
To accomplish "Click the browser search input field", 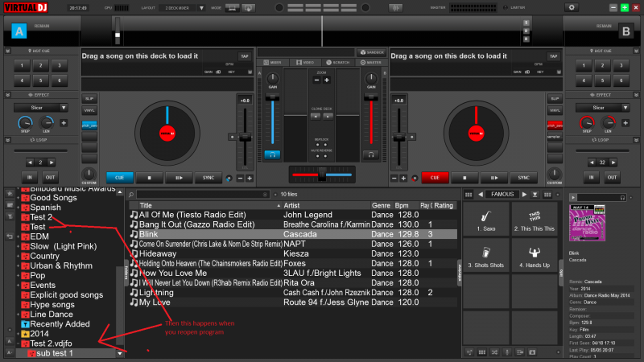I will pyautogui.click(x=201, y=195).
